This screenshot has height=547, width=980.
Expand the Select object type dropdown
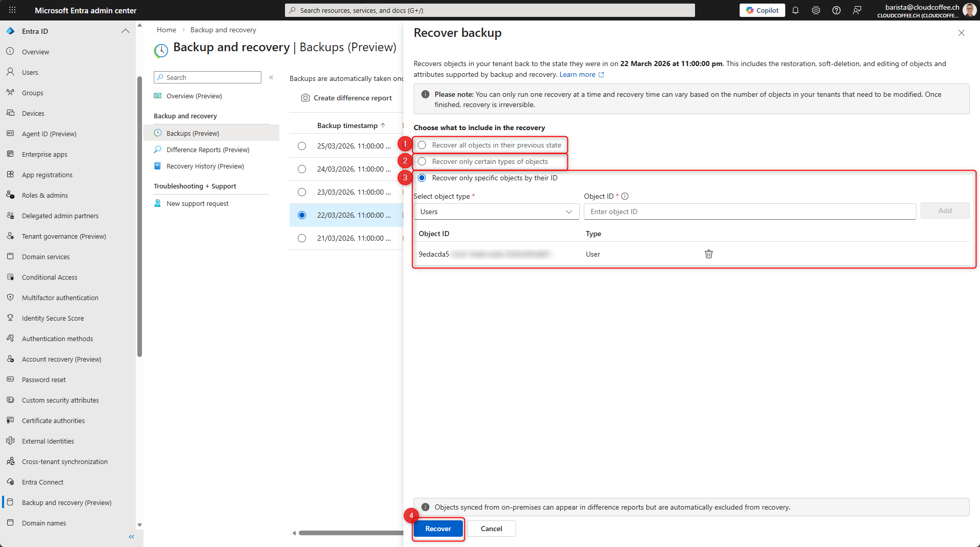point(496,212)
